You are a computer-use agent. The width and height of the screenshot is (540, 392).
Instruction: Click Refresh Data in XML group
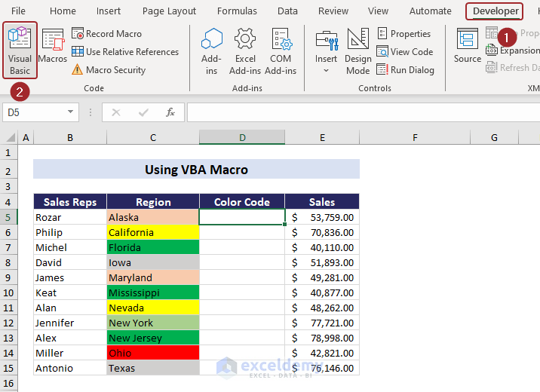coord(513,67)
